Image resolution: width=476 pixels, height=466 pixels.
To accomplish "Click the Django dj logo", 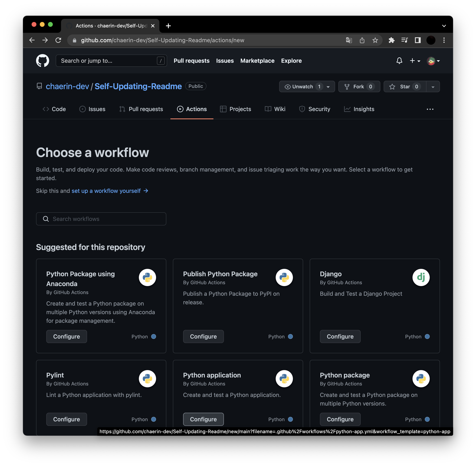I will click(x=421, y=277).
